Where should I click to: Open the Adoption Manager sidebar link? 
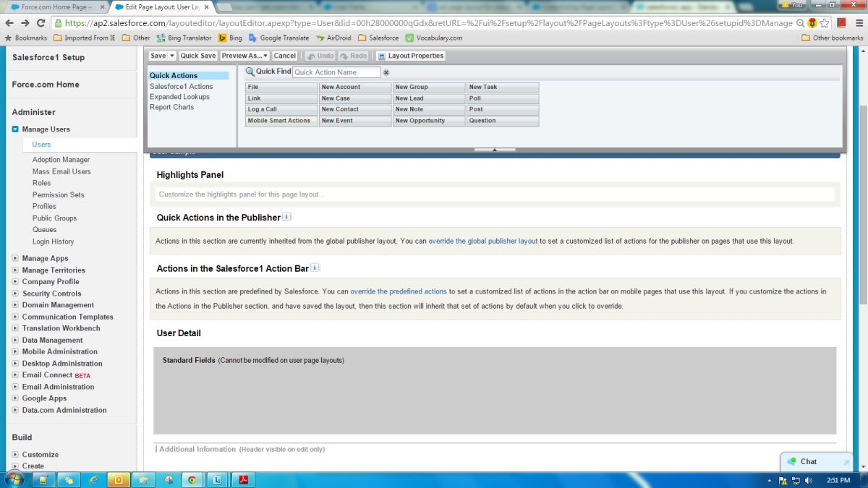tap(61, 160)
